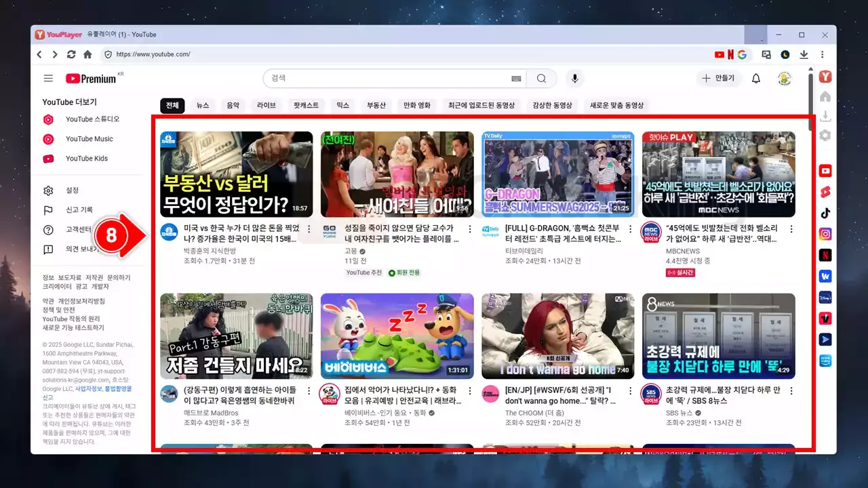Open YouTube from the red sidebar icon
This screenshot has height=488, width=868.
(825, 171)
